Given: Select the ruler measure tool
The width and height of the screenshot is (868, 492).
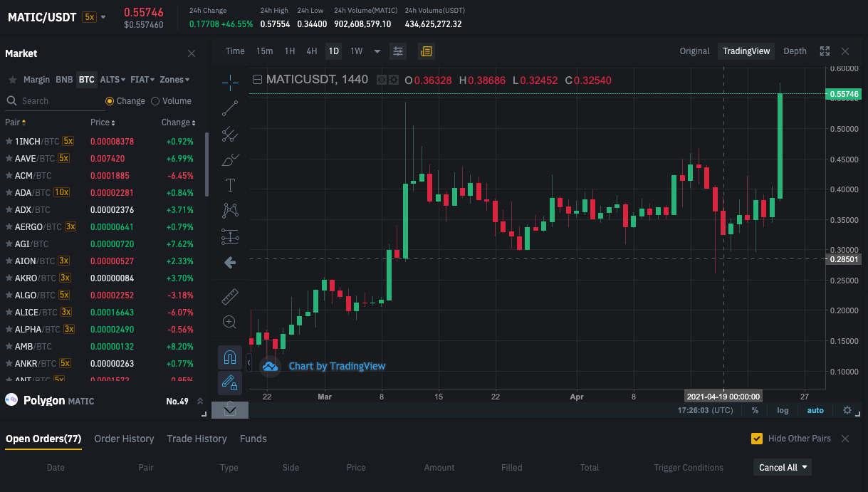Looking at the screenshot, I should pyautogui.click(x=230, y=296).
